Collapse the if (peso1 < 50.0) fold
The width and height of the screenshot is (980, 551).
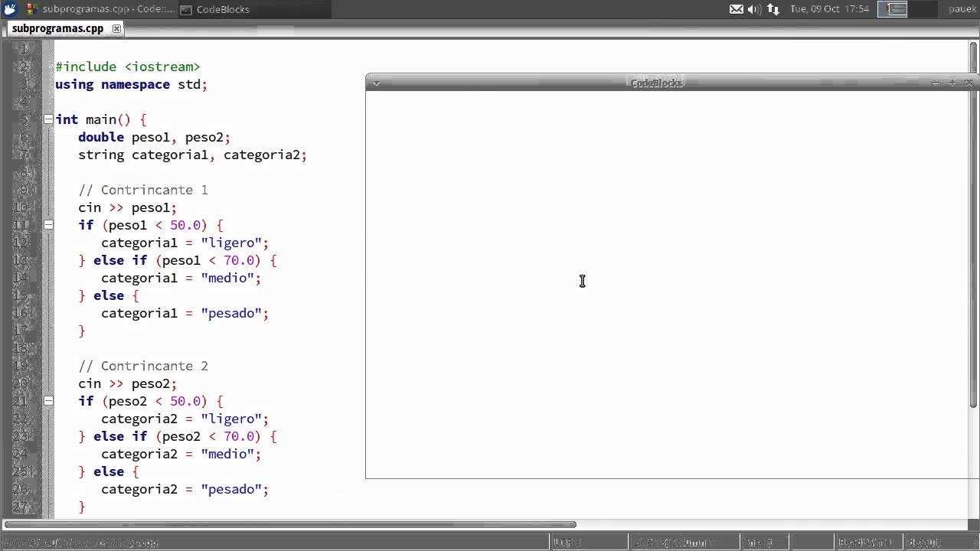(48, 225)
